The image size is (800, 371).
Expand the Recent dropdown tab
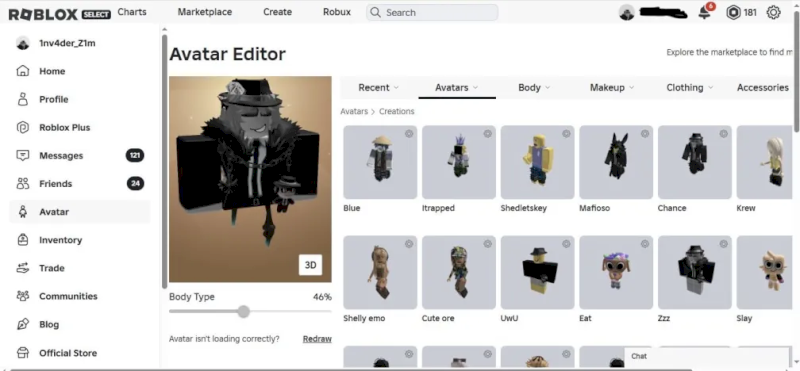point(378,88)
